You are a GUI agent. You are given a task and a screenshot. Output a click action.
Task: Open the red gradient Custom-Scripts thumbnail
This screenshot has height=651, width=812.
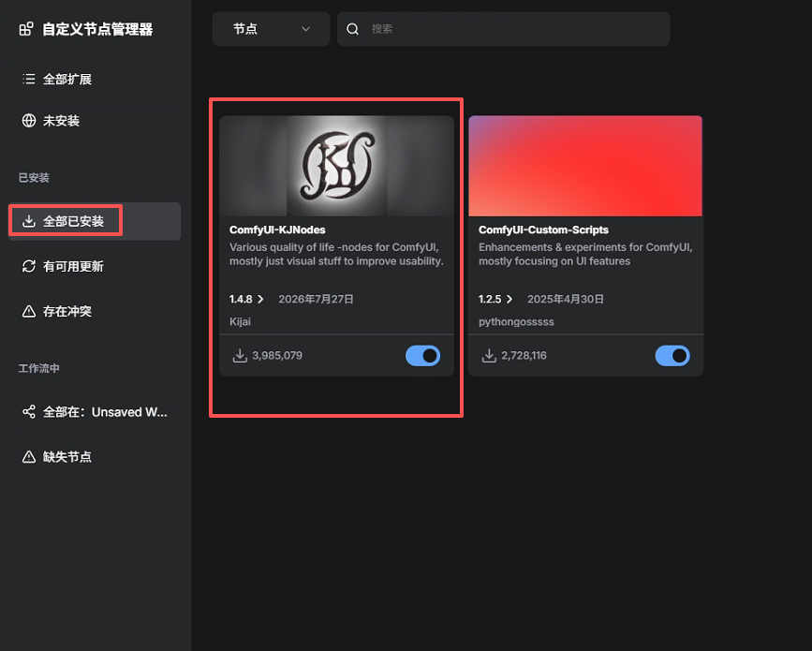click(585, 166)
